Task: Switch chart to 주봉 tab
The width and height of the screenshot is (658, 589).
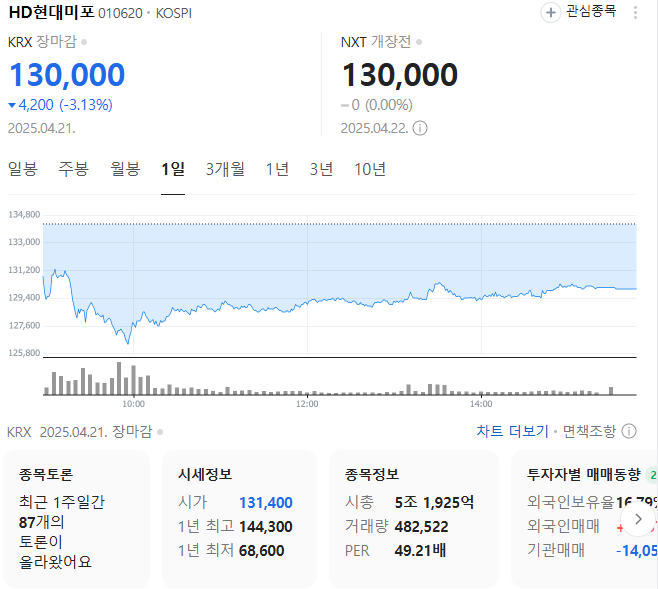Action: click(73, 169)
